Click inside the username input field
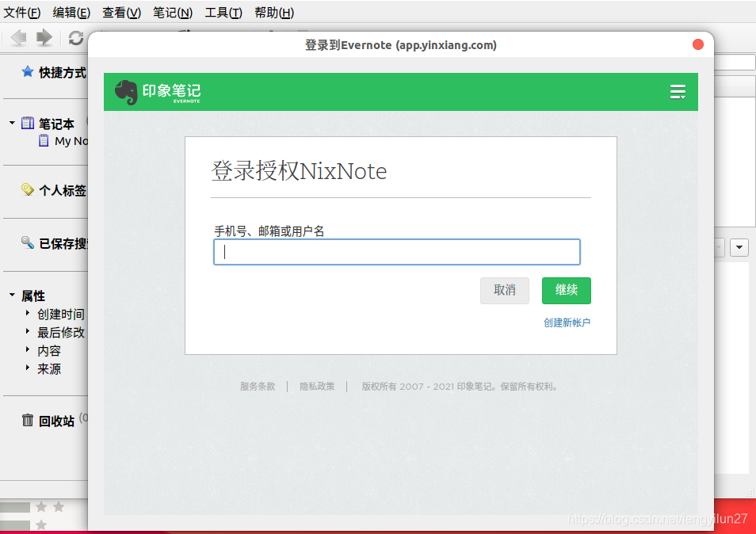This screenshot has height=534, width=756. (x=396, y=251)
